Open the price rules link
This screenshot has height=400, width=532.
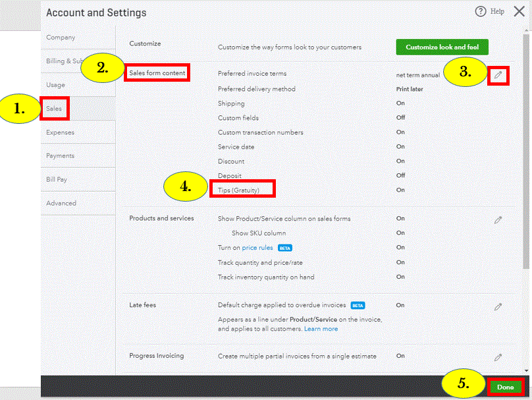coord(257,248)
